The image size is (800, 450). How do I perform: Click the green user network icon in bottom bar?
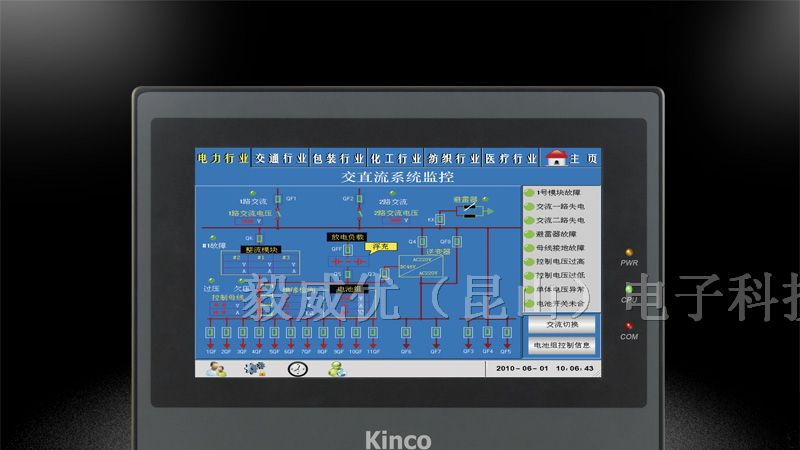[337, 368]
